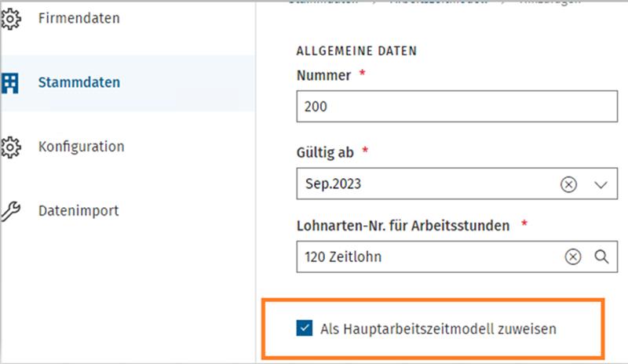This screenshot has width=628, height=364.
Task: Open Lohnarten search with magnifier icon
Action: click(x=601, y=257)
